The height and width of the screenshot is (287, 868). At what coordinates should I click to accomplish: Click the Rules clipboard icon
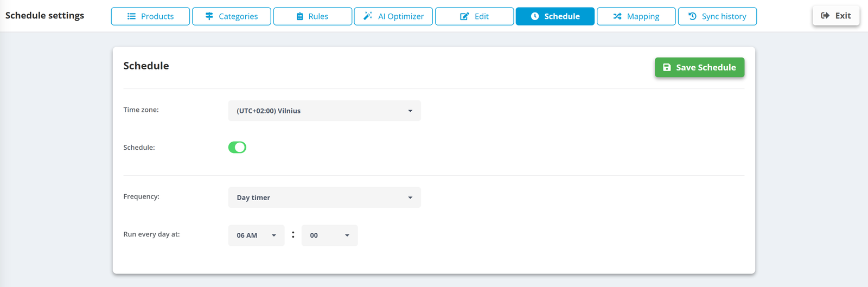click(299, 16)
